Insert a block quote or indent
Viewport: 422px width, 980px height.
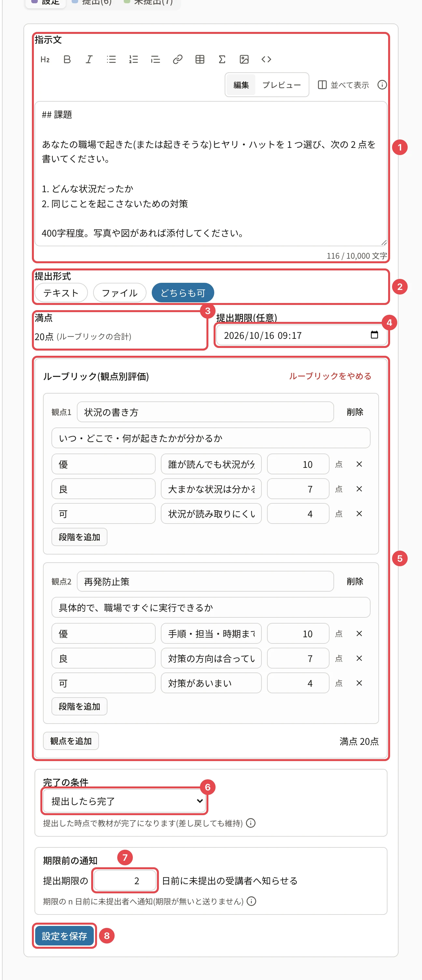pos(156,59)
